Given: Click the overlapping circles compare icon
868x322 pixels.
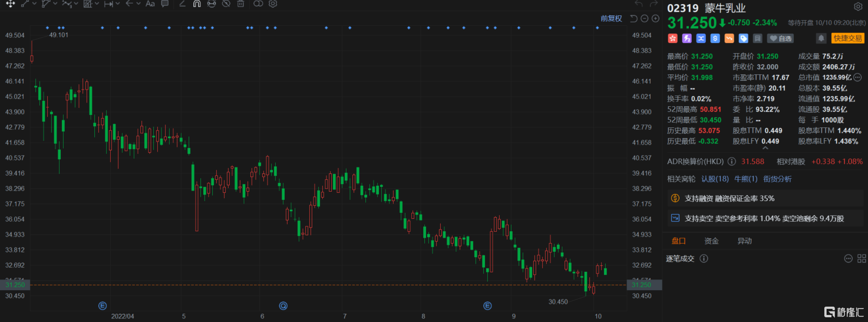Looking at the screenshot, I should point(258,4).
